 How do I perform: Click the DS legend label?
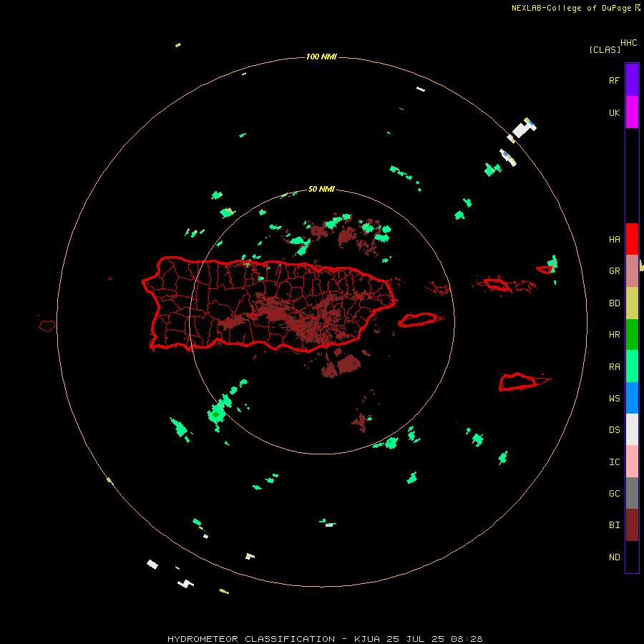click(x=614, y=430)
